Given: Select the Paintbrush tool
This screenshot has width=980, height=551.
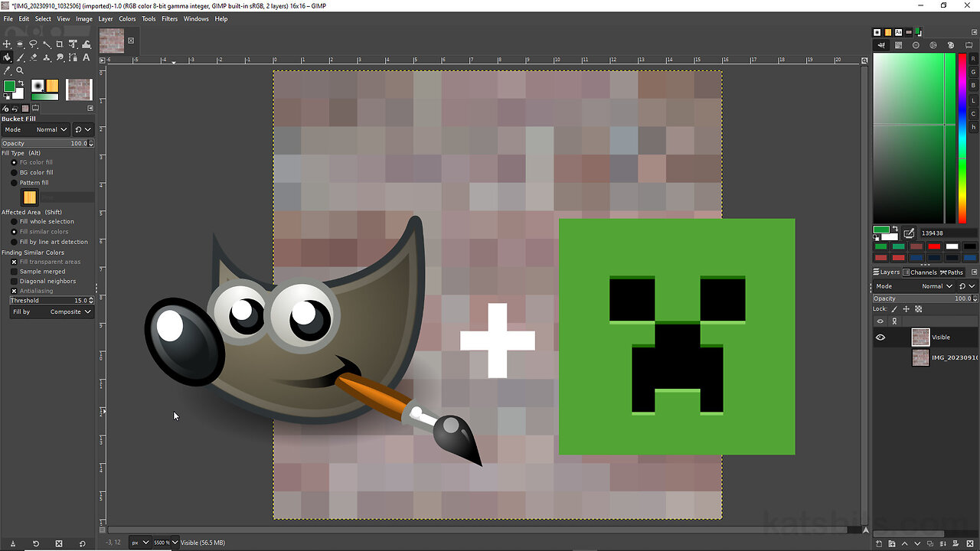Looking at the screenshot, I should 20,57.
